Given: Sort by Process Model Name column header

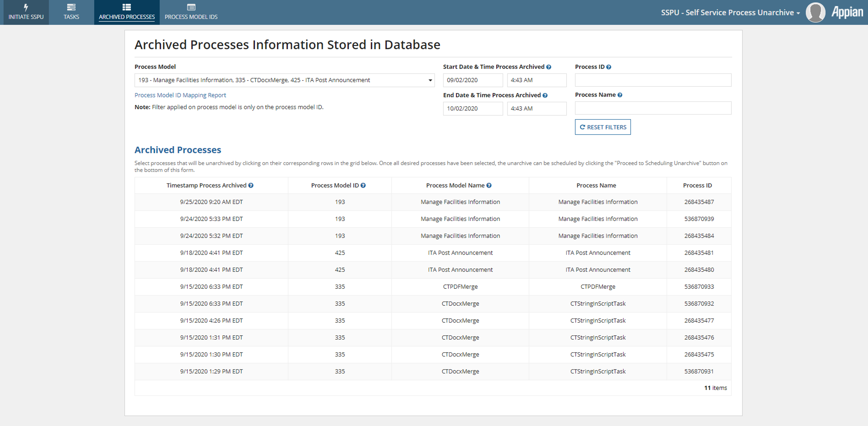Looking at the screenshot, I should tap(455, 185).
